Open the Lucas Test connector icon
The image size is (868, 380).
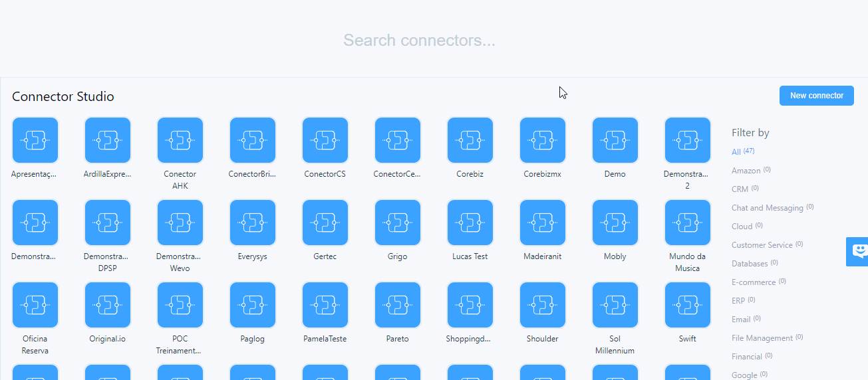(470, 223)
